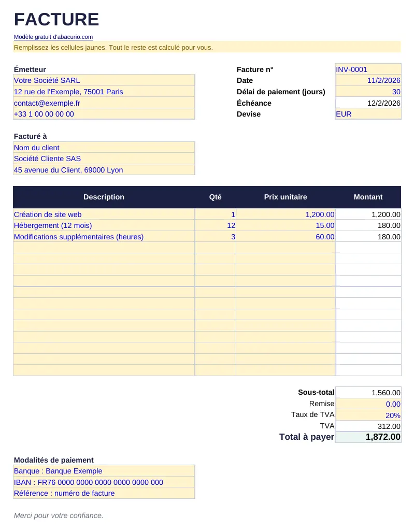Select the invoice number INV-0001 cell
Screen dimensions: 414x532
(368, 69)
